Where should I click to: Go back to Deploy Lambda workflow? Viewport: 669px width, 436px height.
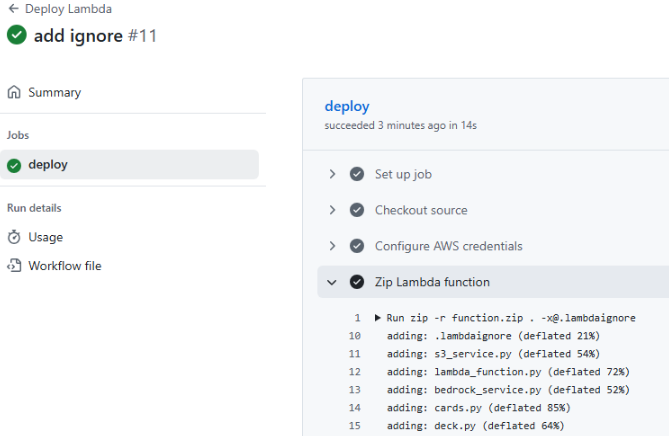click(x=68, y=9)
